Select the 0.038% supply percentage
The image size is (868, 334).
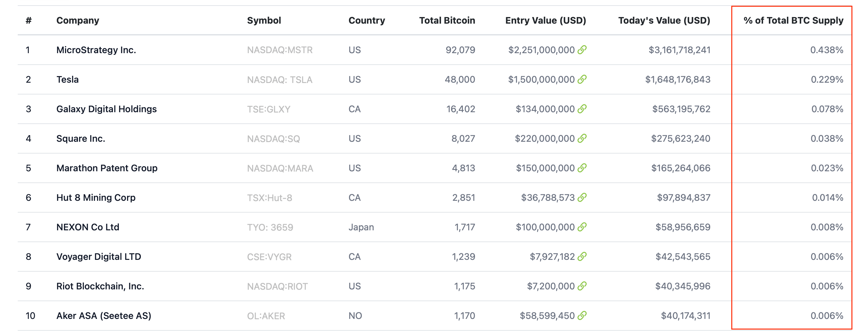click(x=827, y=139)
